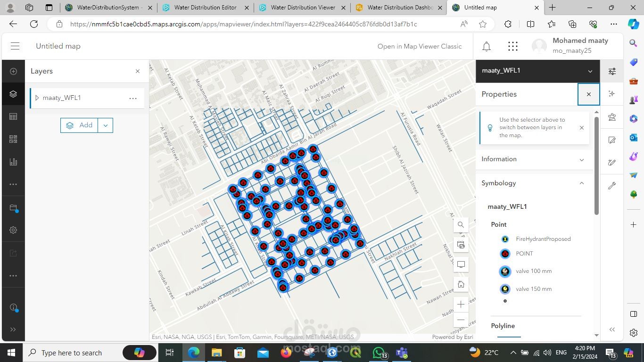The width and height of the screenshot is (644, 362).
Task: Click the browser address bar URL
Action: [x=243, y=24]
